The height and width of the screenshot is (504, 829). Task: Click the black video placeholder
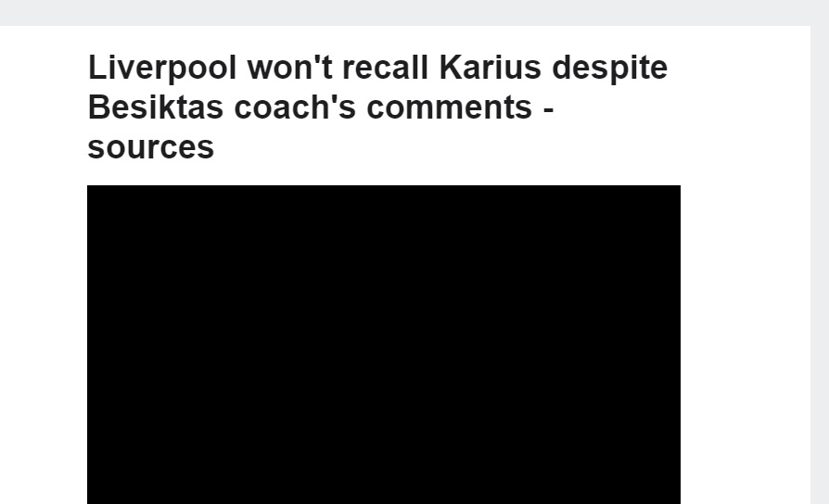point(384,345)
